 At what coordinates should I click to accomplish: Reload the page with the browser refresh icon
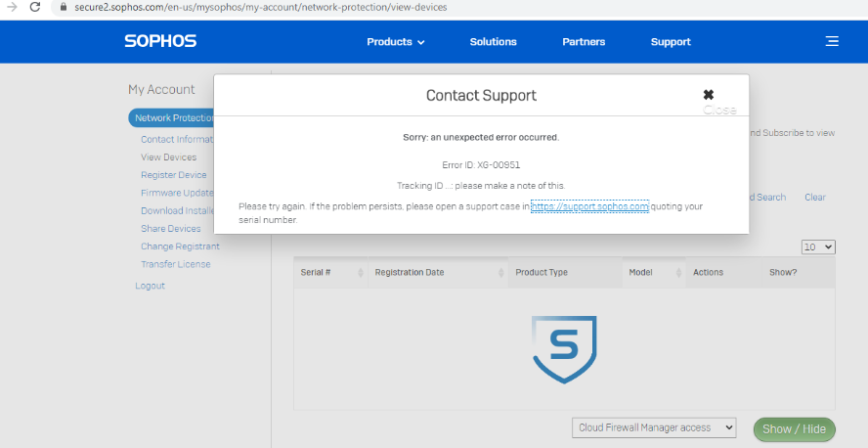click(35, 7)
